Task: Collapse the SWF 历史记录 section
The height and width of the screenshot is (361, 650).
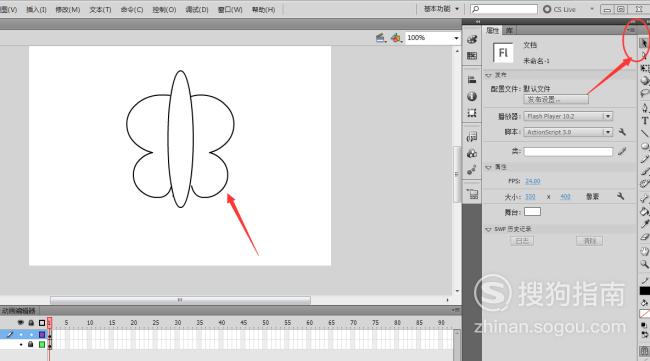Action: (488, 229)
